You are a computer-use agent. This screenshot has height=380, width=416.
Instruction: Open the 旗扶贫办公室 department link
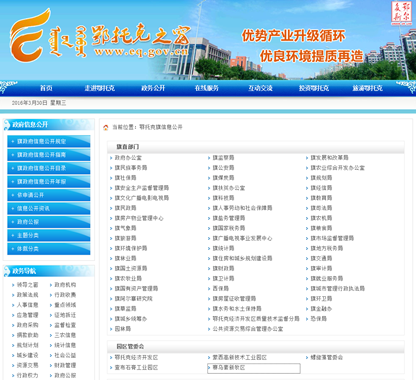tap(229, 188)
